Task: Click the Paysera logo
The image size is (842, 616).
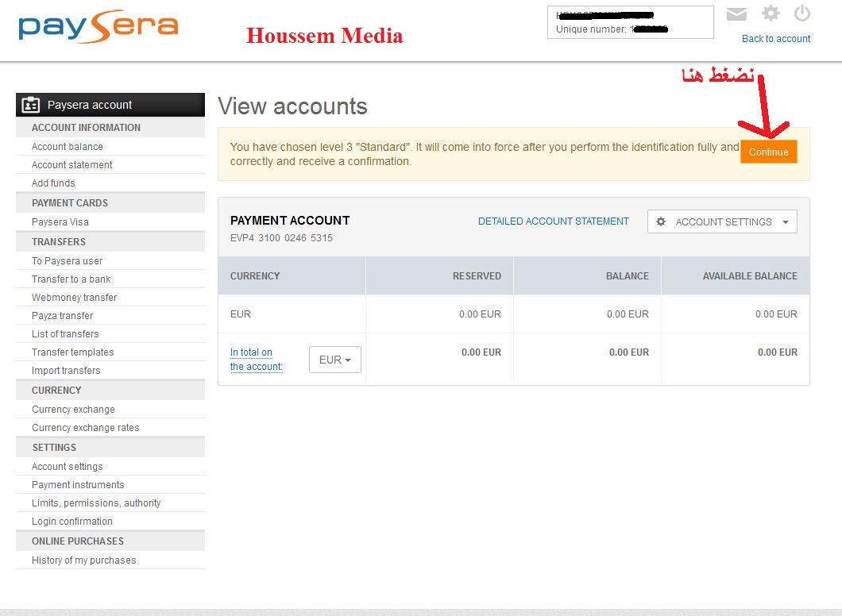Action: click(98, 26)
